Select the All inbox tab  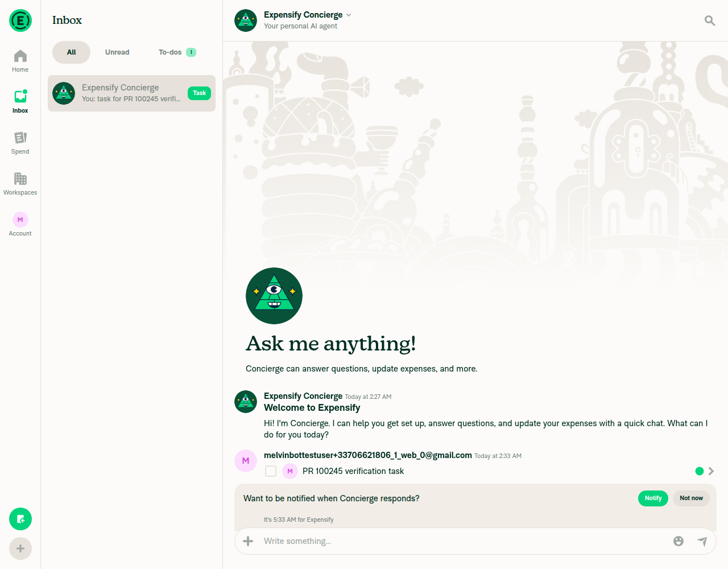71,52
